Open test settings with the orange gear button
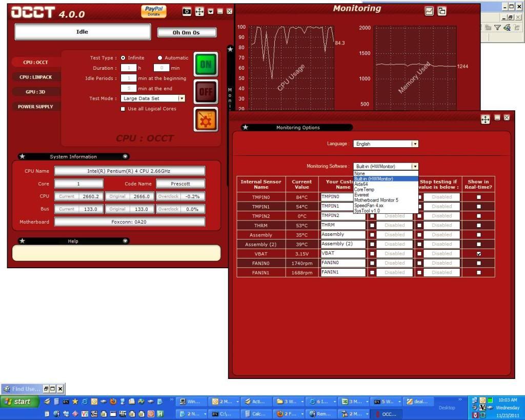 tap(206, 119)
